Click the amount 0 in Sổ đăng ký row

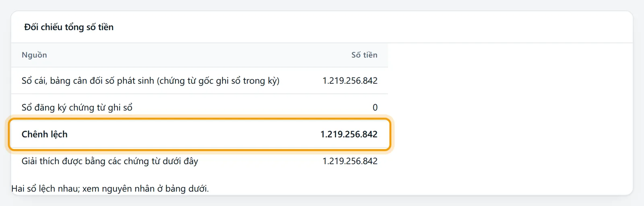pyautogui.click(x=375, y=107)
